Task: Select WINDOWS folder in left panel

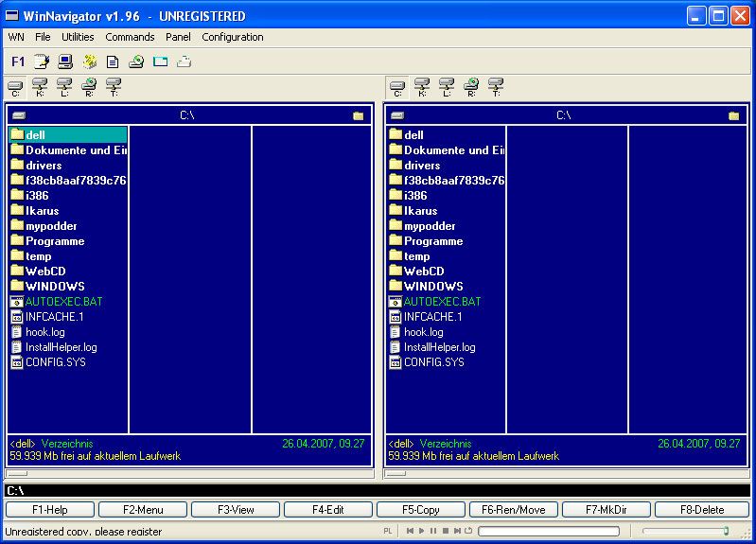Action: [x=68, y=287]
